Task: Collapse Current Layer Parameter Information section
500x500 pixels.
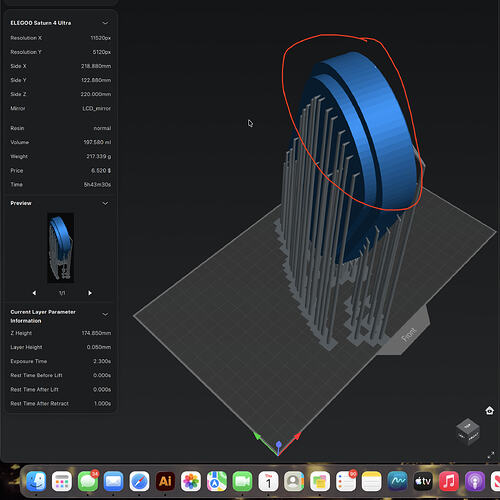Action: tap(105, 314)
